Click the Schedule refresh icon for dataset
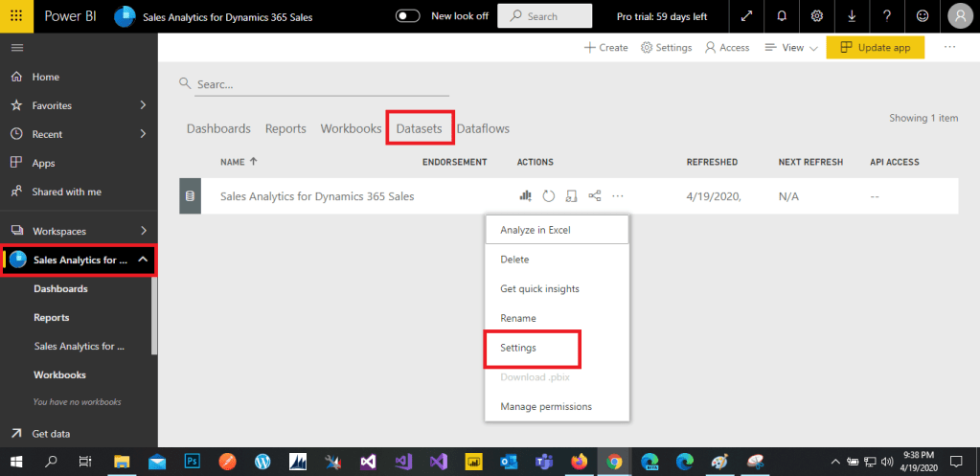Screen dimensions: 980x476 pyautogui.click(x=571, y=196)
